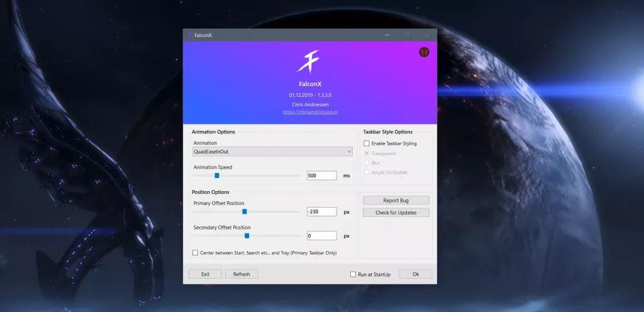Check the Run at StartUp option
The width and height of the screenshot is (644, 312).
click(x=353, y=274)
